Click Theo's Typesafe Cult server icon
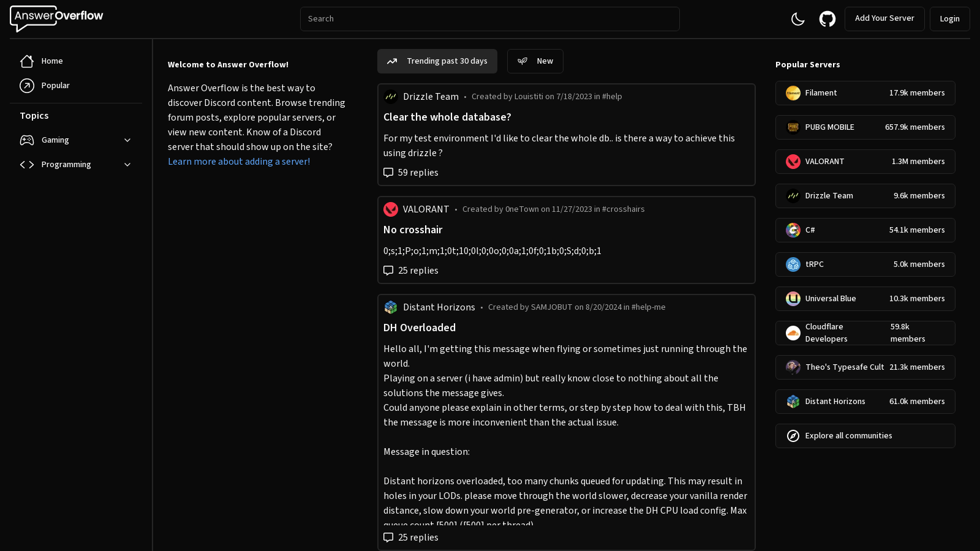 click(793, 367)
